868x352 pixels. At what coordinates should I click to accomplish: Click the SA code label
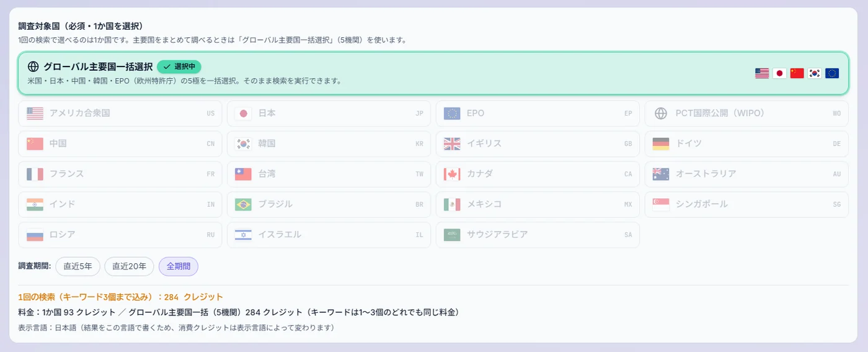[628, 235]
